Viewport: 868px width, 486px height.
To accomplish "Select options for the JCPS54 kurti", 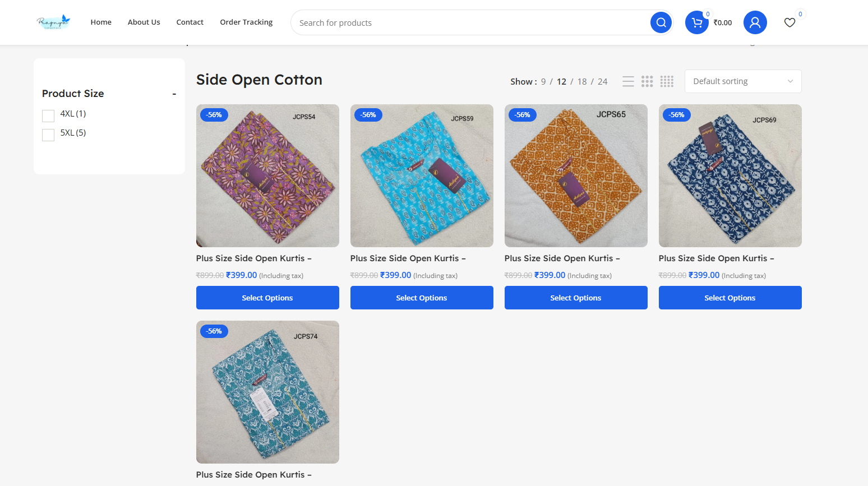I will [x=267, y=298].
